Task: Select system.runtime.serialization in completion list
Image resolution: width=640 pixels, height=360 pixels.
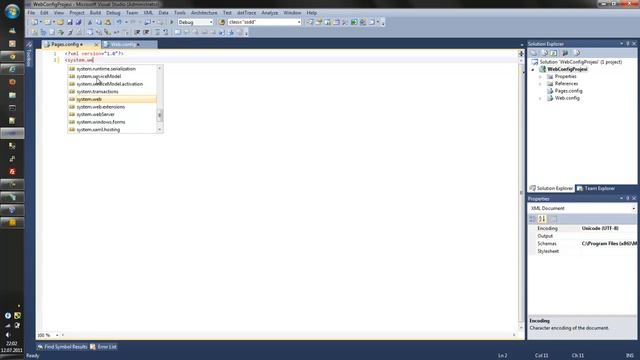Action: coord(112,69)
